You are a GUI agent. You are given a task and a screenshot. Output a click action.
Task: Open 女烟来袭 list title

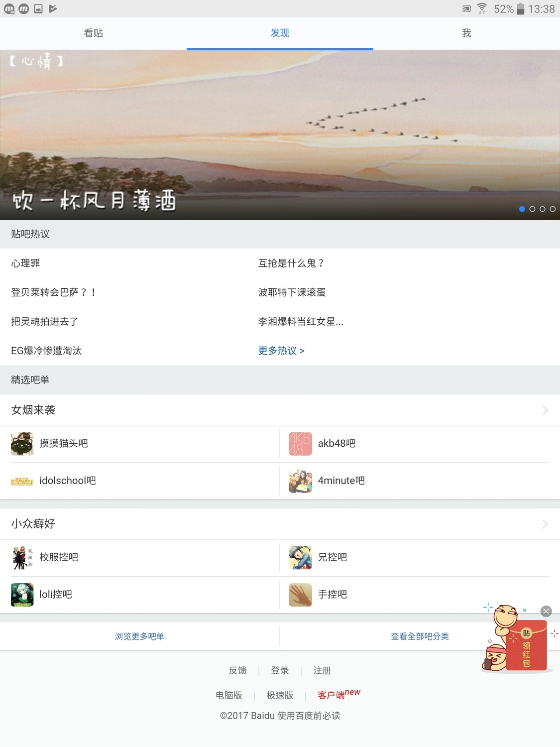click(x=33, y=410)
